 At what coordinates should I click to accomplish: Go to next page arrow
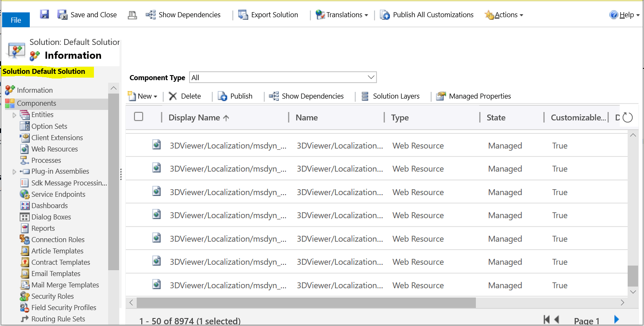coord(616,320)
